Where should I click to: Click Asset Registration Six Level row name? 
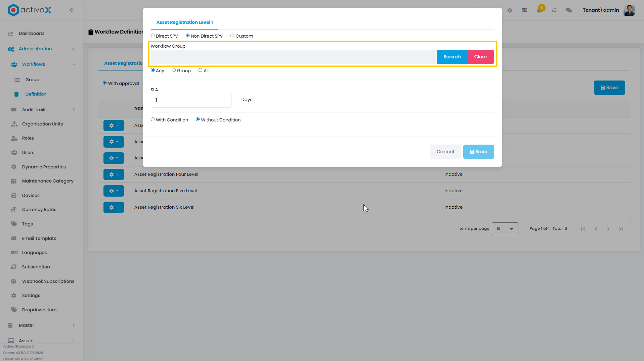click(164, 207)
